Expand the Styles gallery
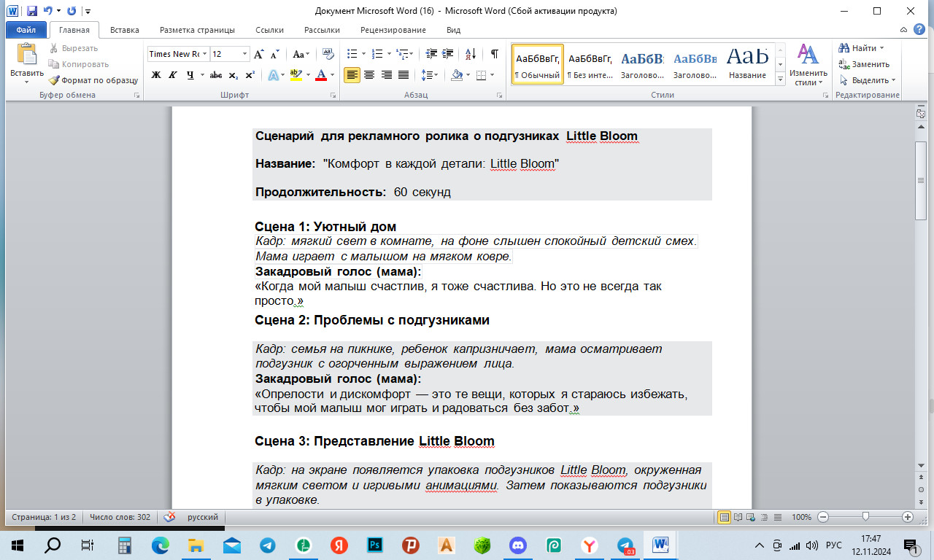The width and height of the screenshot is (934, 560). [x=780, y=79]
